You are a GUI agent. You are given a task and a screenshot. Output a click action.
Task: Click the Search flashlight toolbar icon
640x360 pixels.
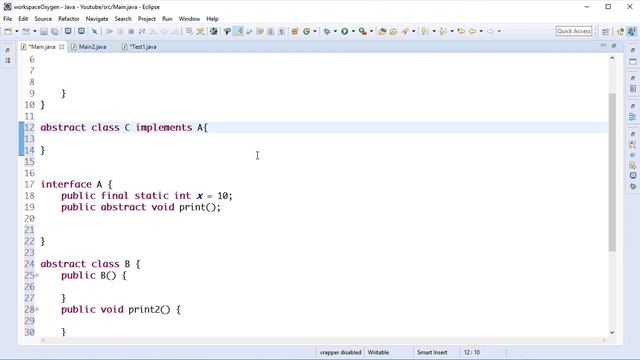point(405,31)
